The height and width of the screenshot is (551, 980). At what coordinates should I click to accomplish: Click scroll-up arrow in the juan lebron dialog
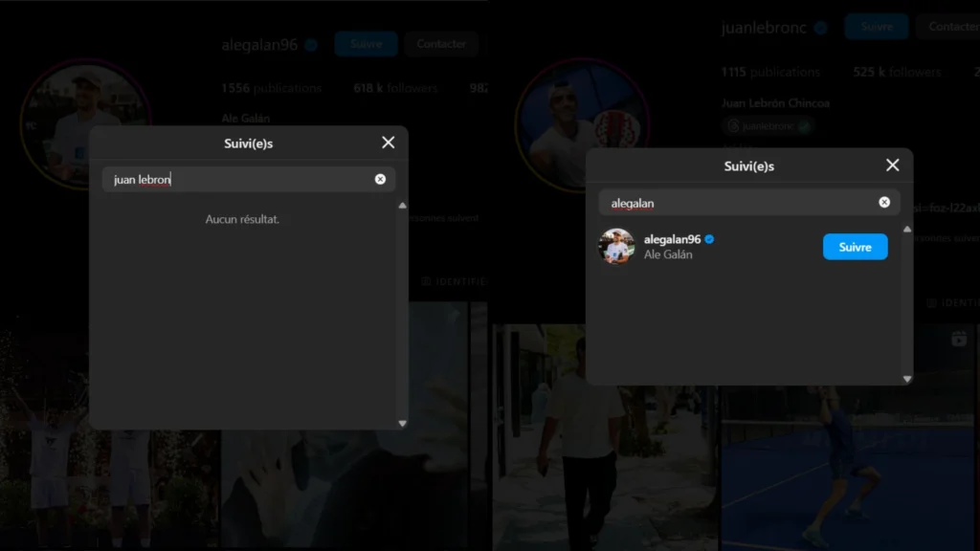click(403, 205)
